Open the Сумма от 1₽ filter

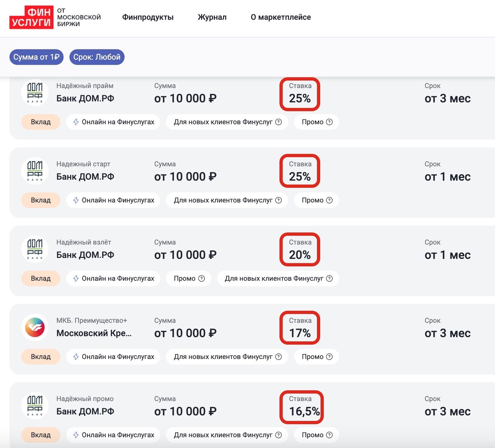click(36, 57)
